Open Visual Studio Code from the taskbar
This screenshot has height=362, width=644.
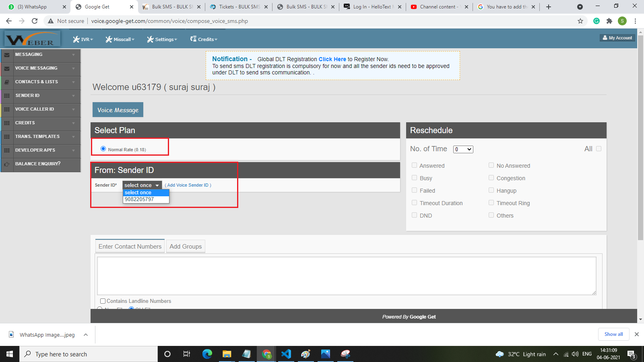click(286, 354)
